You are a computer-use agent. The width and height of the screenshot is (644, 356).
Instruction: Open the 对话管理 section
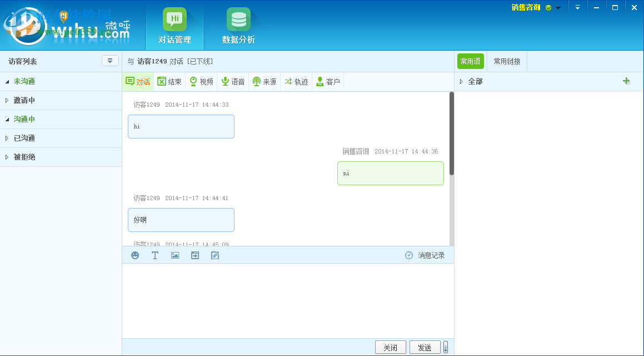pyautogui.click(x=174, y=26)
